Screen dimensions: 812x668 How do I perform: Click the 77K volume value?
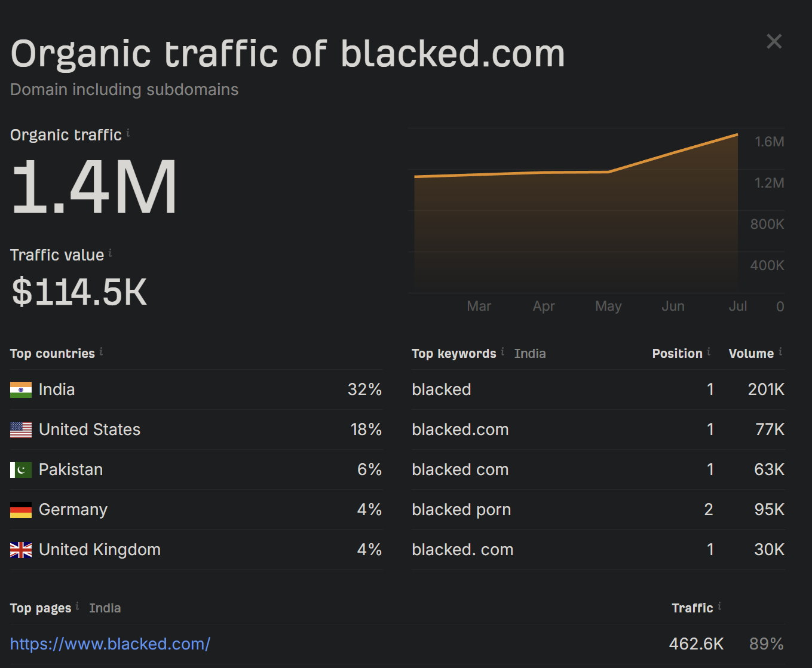[x=770, y=430]
